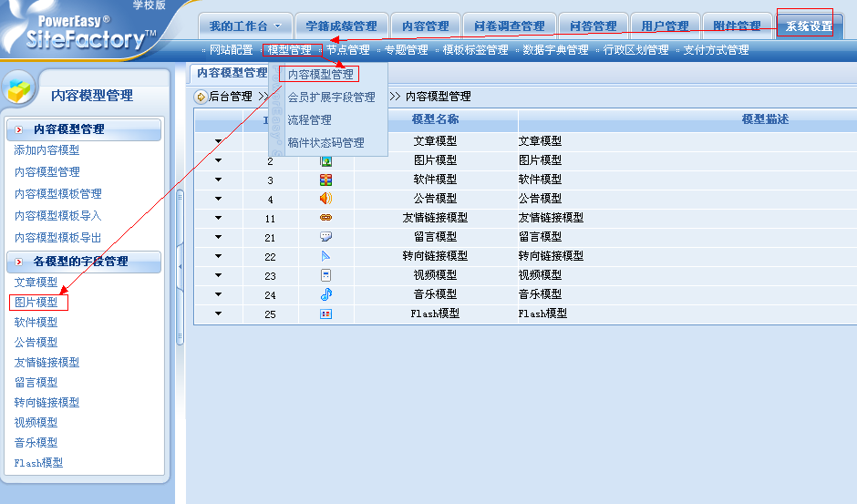This screenshot has width=857, height=504.
Task: Click the sidebar collapse splitter handle
Action: [x=180, y=264]
